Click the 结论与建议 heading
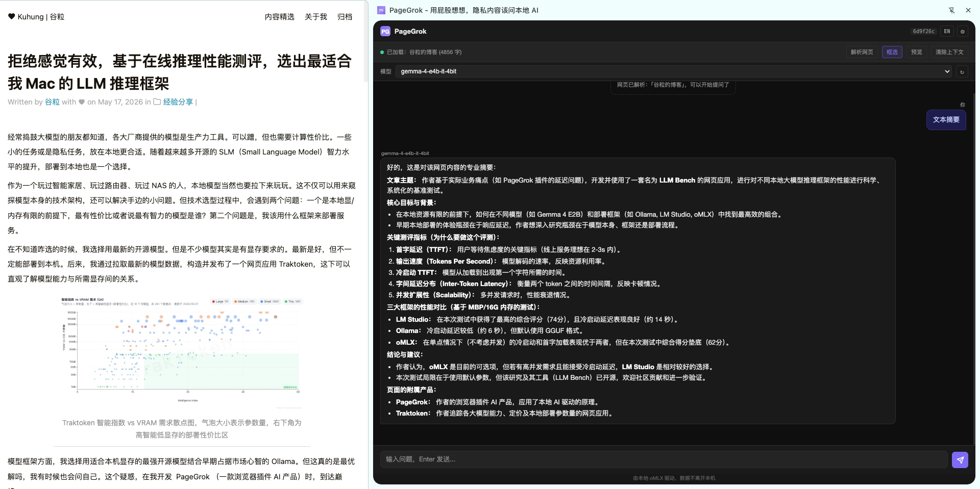The width and height of the screenshot is (980, 489). point(405,355)
